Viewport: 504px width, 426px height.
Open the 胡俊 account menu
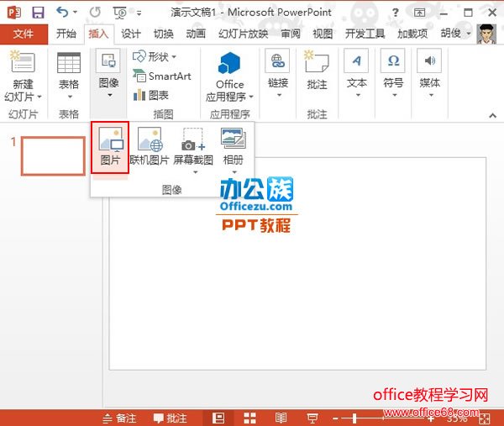point(455,34)
